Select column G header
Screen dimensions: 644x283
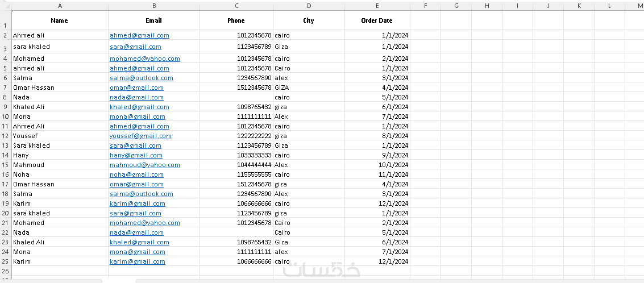[456, 6]
